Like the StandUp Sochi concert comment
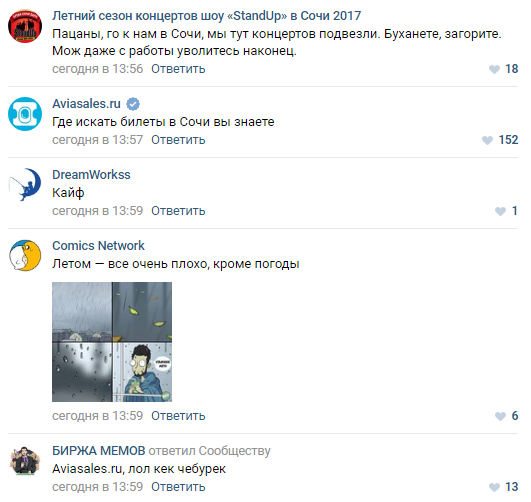The width and height of the screenshot is (531, 502). pos(494,69)
